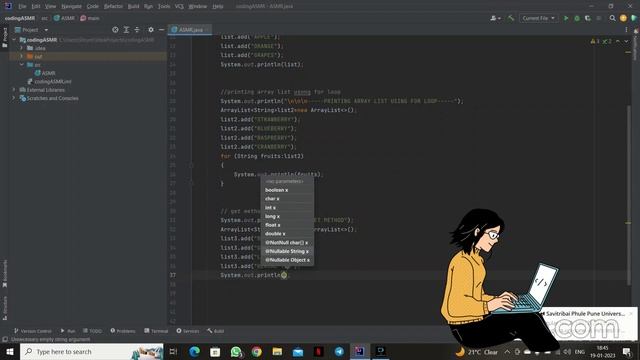
Task: Open the Build menu
Action: coord(133,6)
